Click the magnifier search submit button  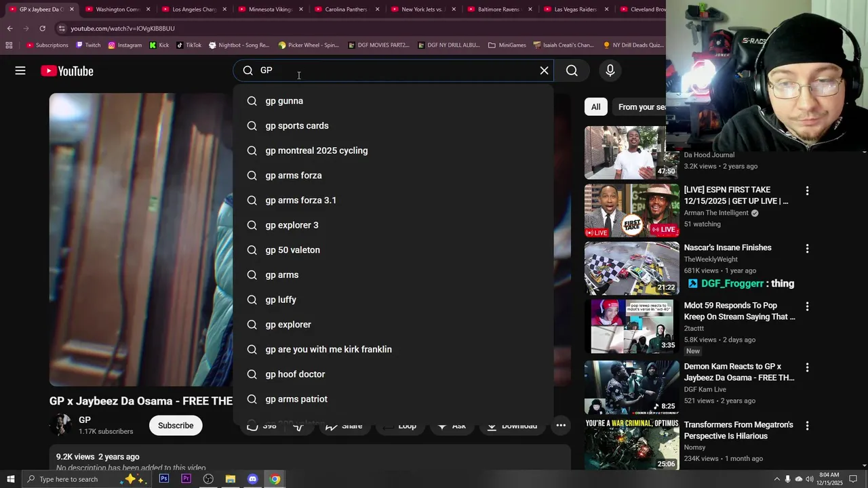572,70
